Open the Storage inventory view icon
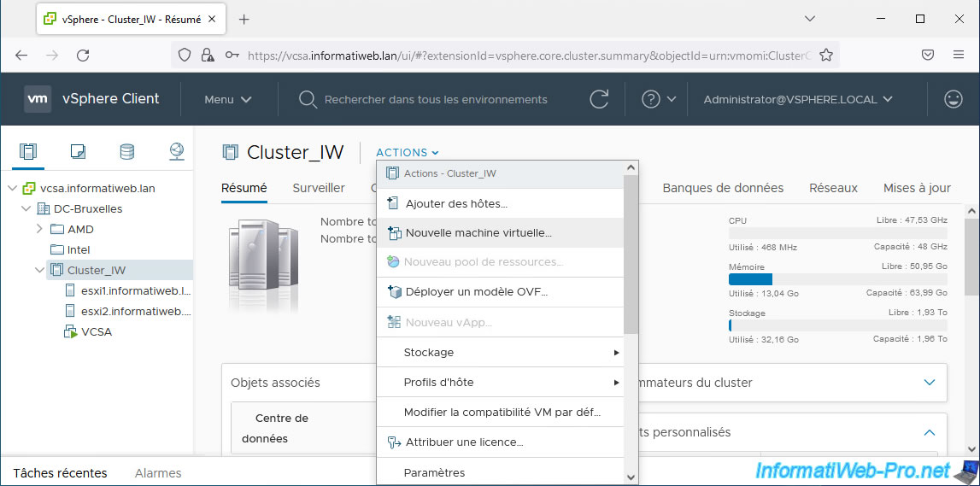Image resolution: width=980 pixels, height=486 pixels. pos(126,152)
